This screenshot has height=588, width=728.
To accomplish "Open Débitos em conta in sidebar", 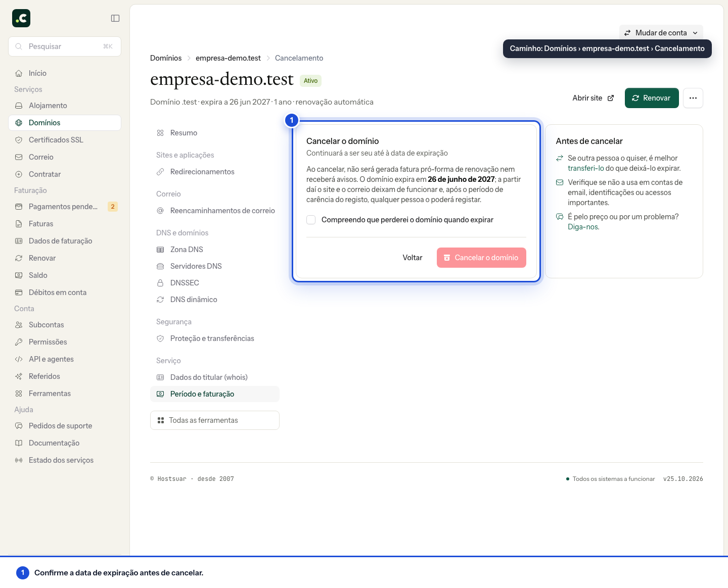I will pyautogui.click(x=65, y=292).
